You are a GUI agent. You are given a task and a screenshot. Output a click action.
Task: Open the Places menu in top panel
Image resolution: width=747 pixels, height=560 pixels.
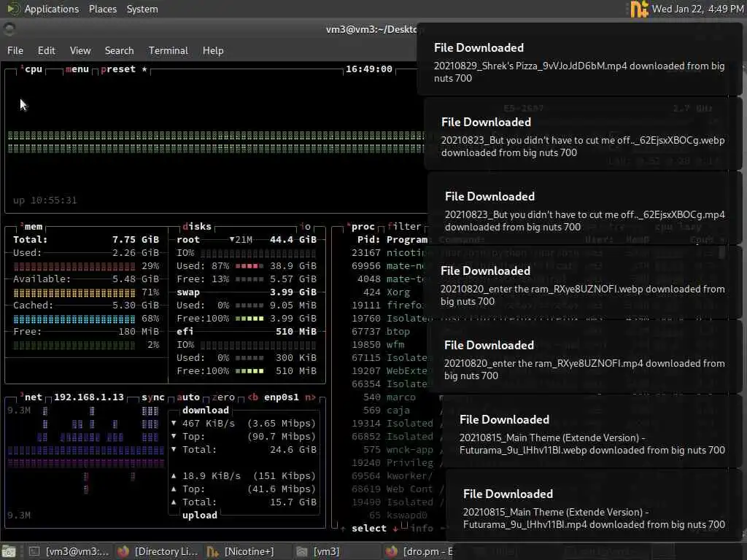point(102,9)
